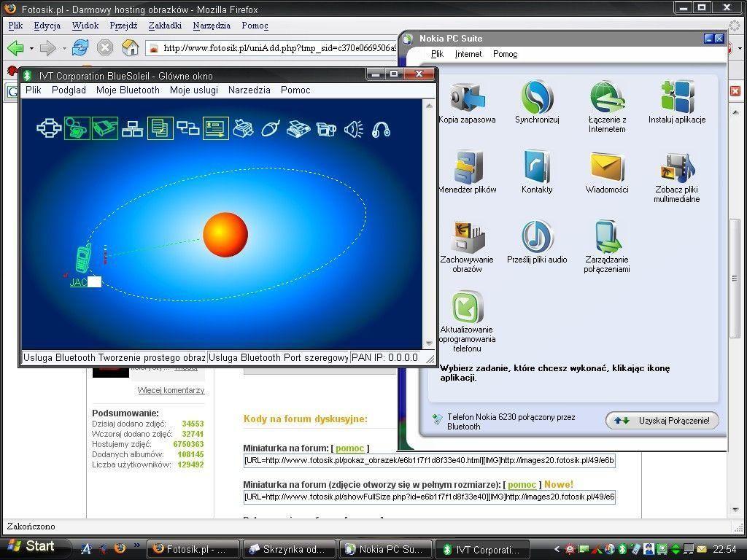
Task: Select the pokaz_obrazek forum code field
Action: 429,461
